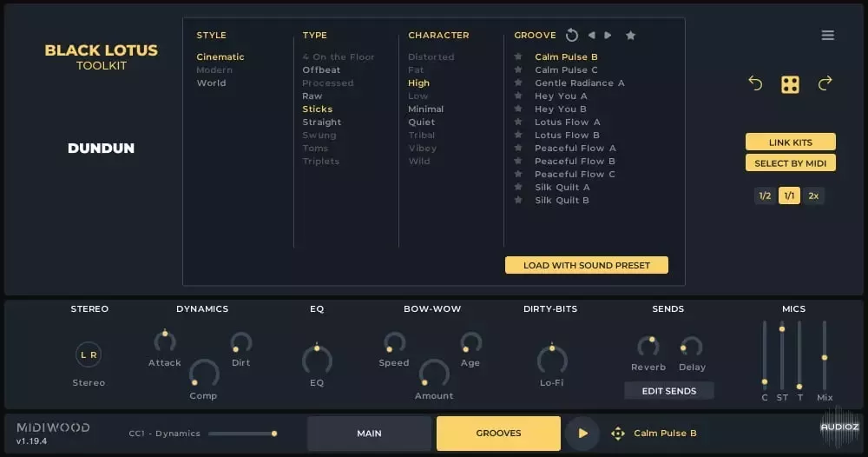
Task: Enable double-time 2x speed
Action: coord(813,196)
